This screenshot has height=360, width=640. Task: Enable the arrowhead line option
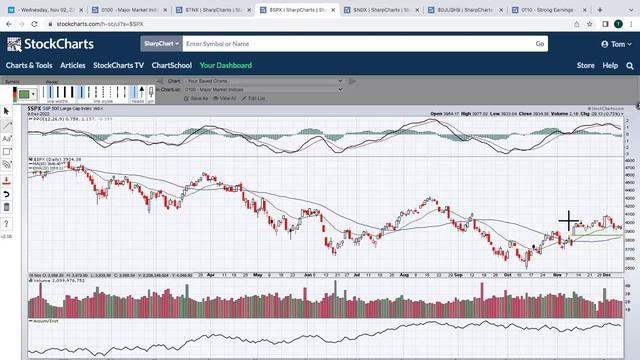142,92
